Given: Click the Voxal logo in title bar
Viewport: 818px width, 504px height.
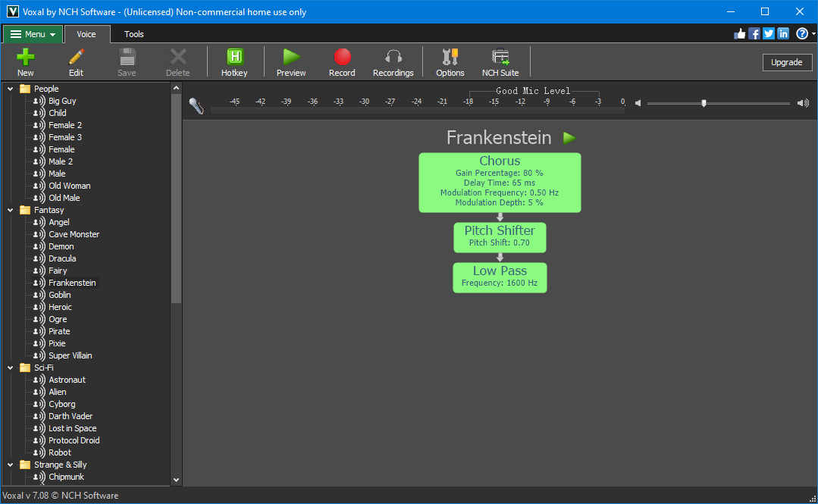Looking at the screenshot, I should click(x=12, y=11).
